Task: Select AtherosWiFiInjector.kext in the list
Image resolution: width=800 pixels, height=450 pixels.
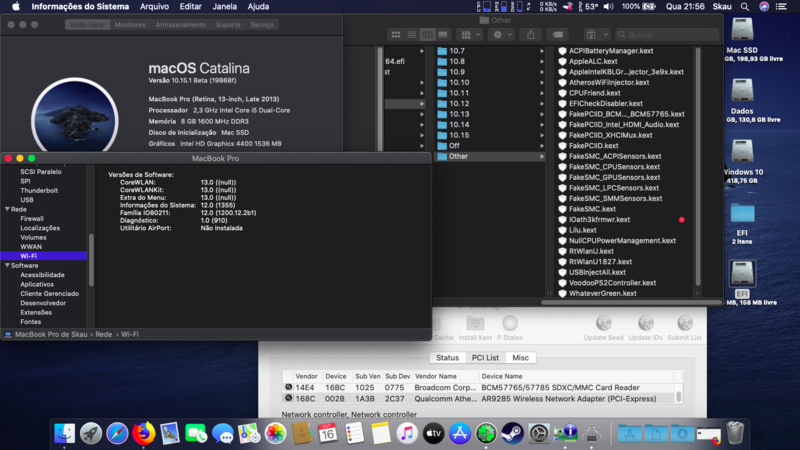Action: click(x=609, y=82)
